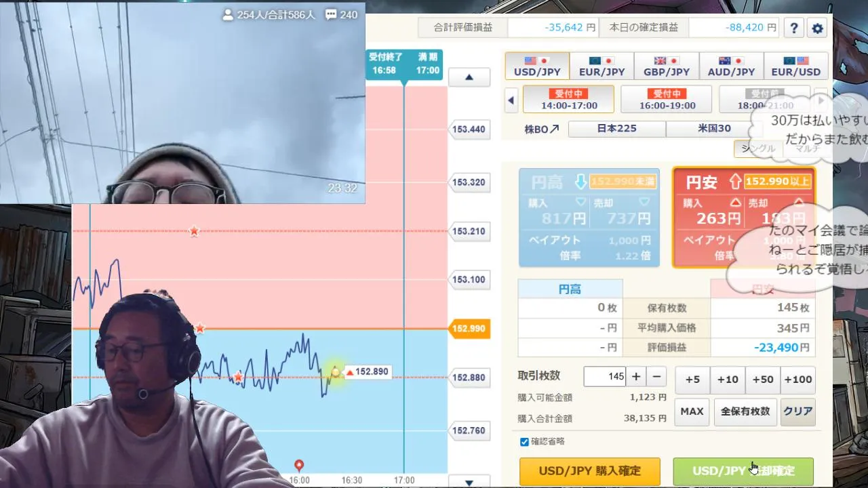Choose the 14:00-17:00 trading session
Viewport: 868px width, 488px height.
pyautogui.click(x=569, y=100)
